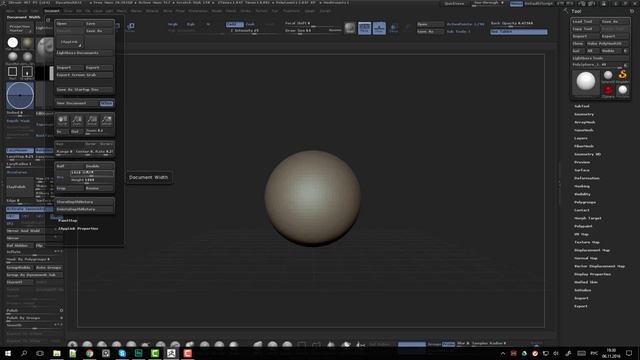Expand the Display Properties section
This screenshot has width=640, height=360.
point(593,274)
